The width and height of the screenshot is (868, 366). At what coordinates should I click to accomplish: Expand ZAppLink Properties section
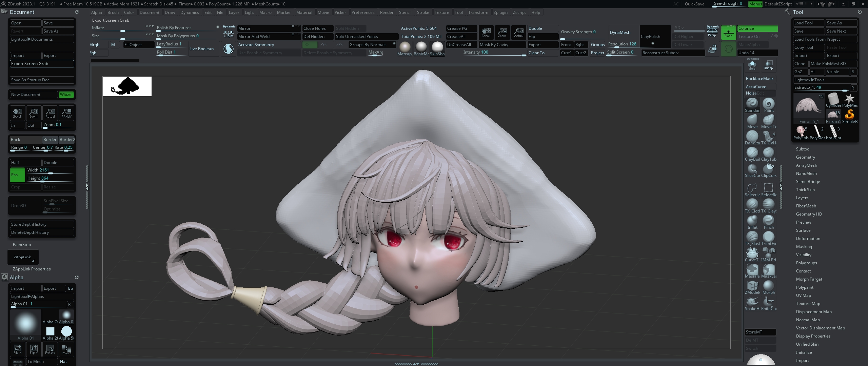pyautogui.click(x=32, y=269)
